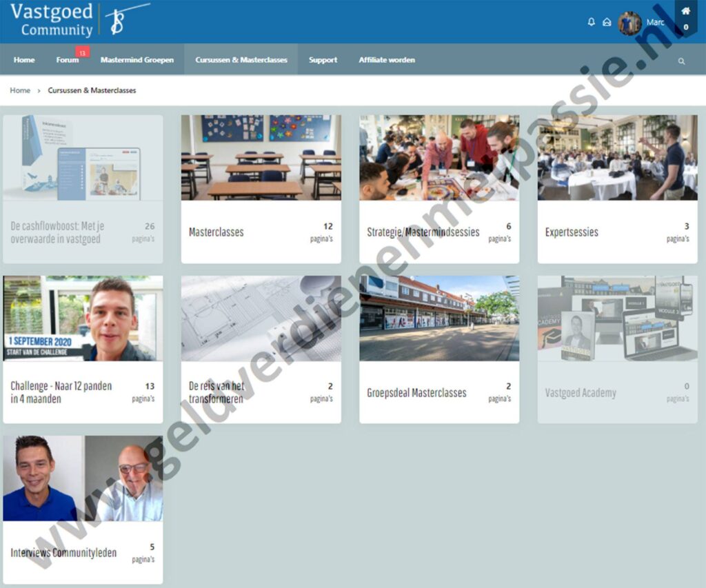Open the Affiliate worden page
Screen dimensions: 706x588
(x=387, y=60)
